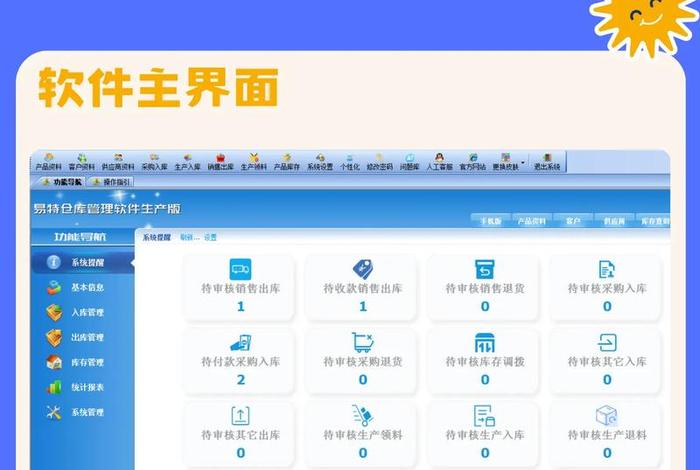This screenshot has width=700, height=470.
Task: Open the 待审核其它出库 reminder card
Action: coord(240,434)
